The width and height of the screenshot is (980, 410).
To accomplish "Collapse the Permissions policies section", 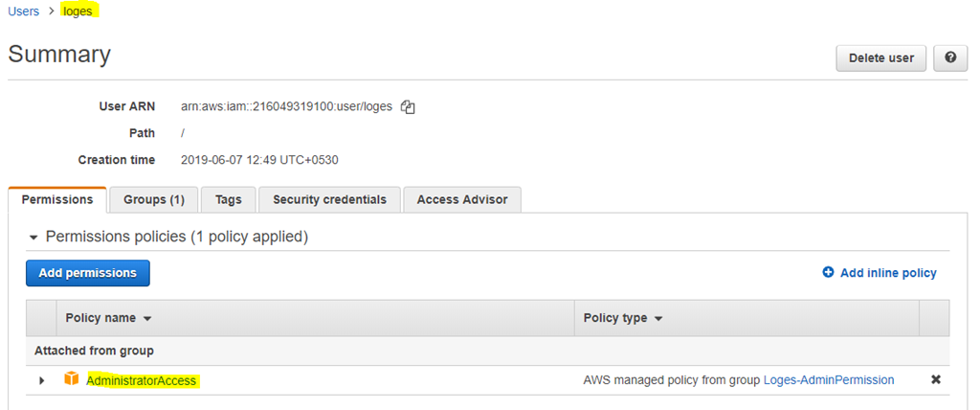I will click(x=33, y=238).
